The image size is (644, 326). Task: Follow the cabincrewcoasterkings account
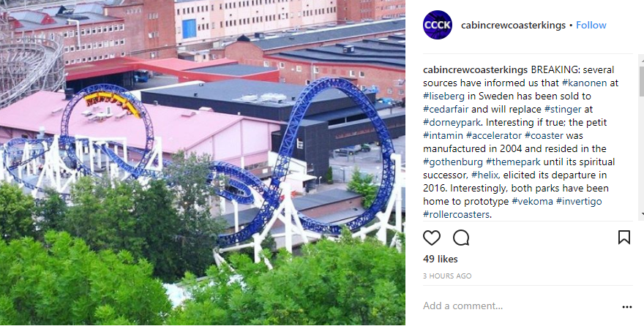tap(591, 25)
